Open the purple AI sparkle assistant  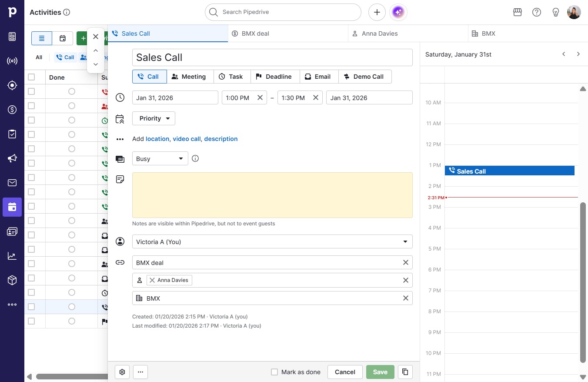(398, 12)
